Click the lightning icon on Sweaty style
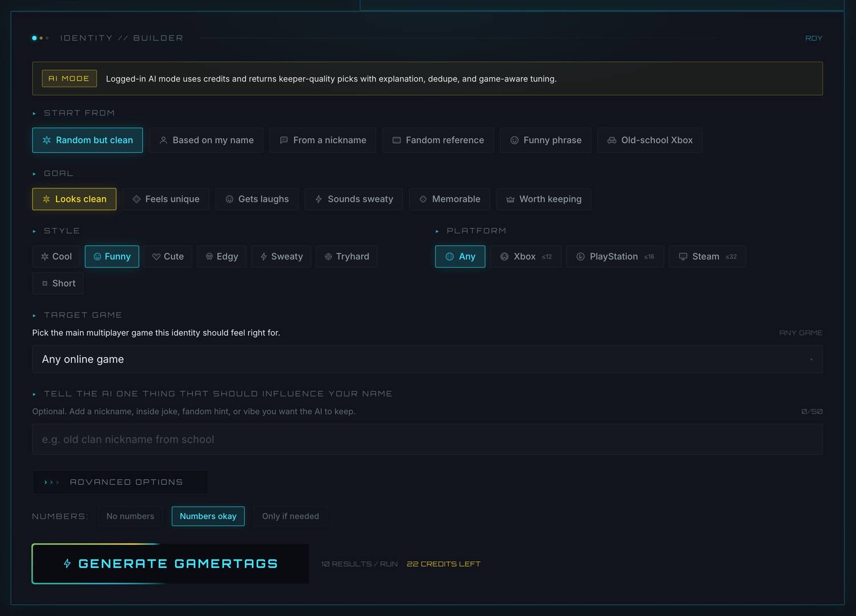 264,257
